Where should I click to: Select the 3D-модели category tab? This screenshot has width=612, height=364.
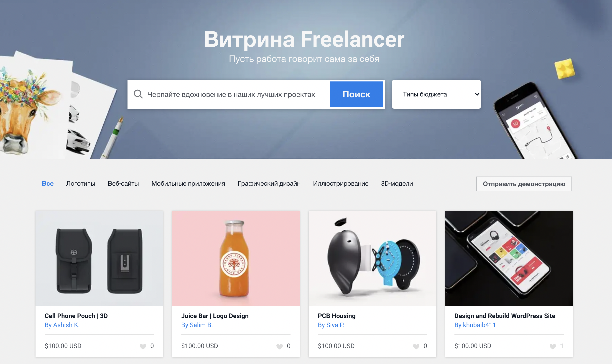397,183
